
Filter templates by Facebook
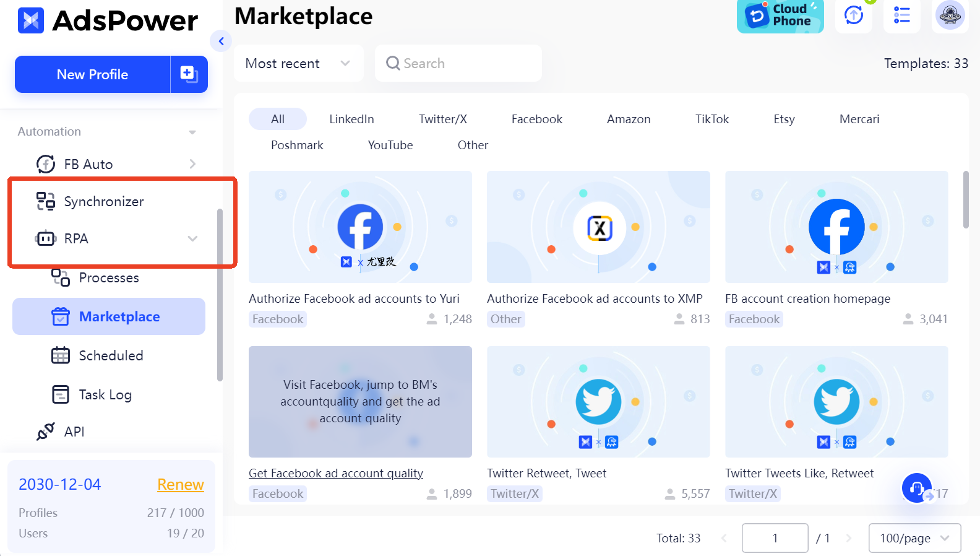coord(537,119)
